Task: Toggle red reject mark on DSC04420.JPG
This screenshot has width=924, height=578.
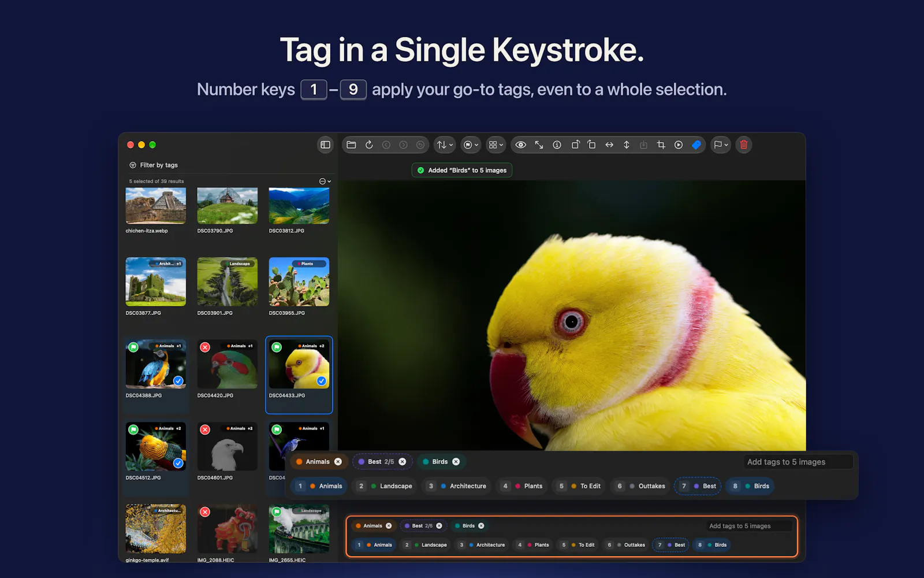Action: 205,347
